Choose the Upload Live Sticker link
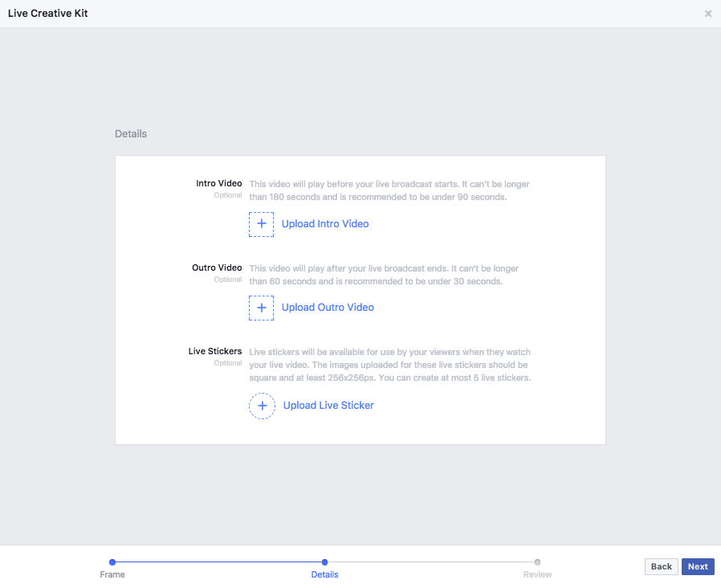Image resolution: width=721 pixels, height=588 pixels. click(x=328, y=406)
